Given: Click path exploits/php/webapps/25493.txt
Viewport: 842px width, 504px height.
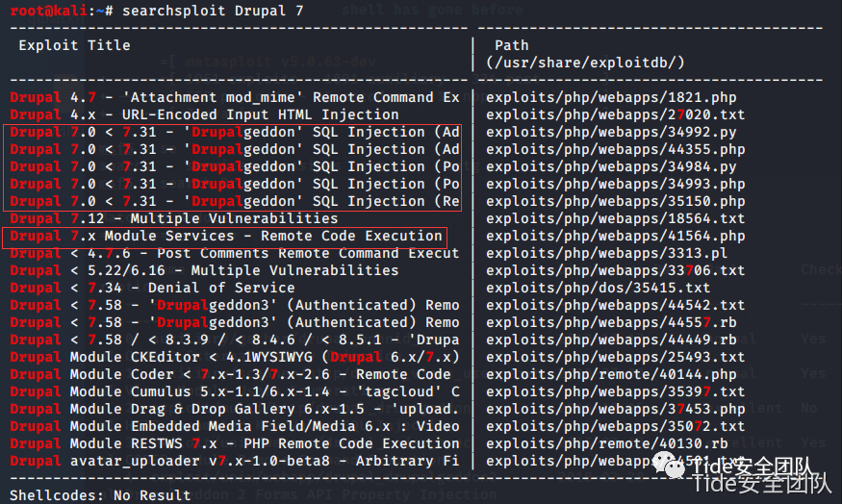Looking at the screenshot, I should coord(616,357).
